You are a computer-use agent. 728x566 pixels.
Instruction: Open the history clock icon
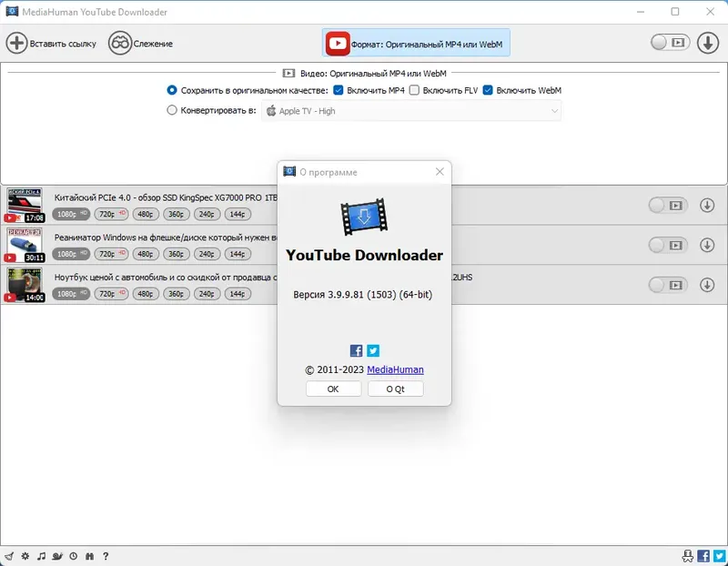pos(73,554)
